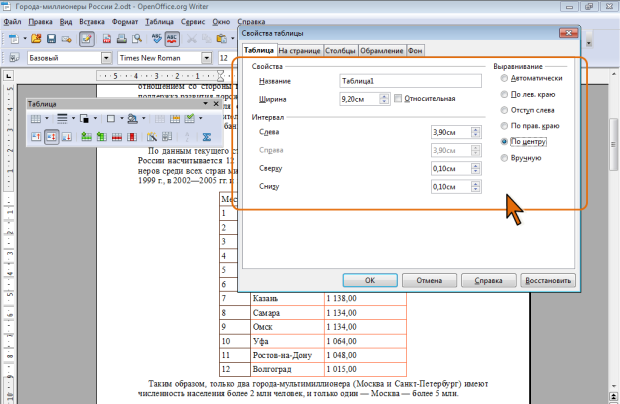
Task: Click the AutoSpellcheck icon in the toolbar
Action: pyautogui.click(x=171, y=39)
